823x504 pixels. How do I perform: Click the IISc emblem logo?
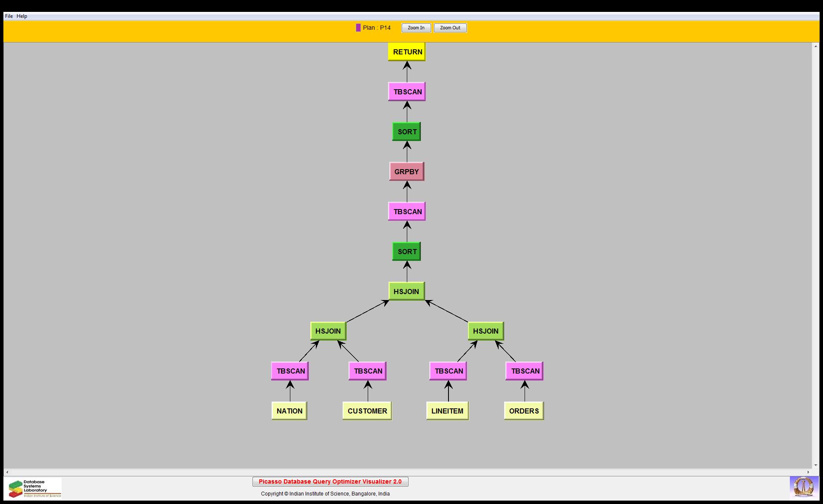pos(803,487)
